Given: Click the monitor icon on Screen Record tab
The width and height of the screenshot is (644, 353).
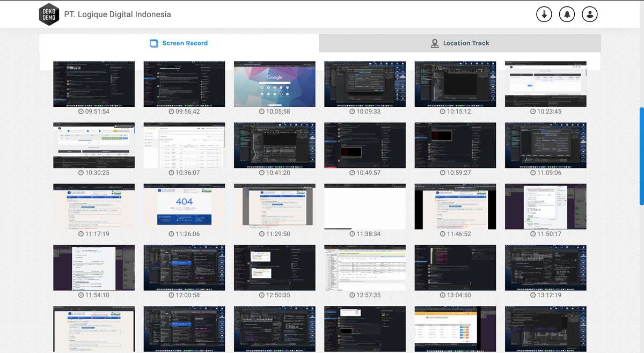Looking at the screenshot, I should tap(154, 43).
